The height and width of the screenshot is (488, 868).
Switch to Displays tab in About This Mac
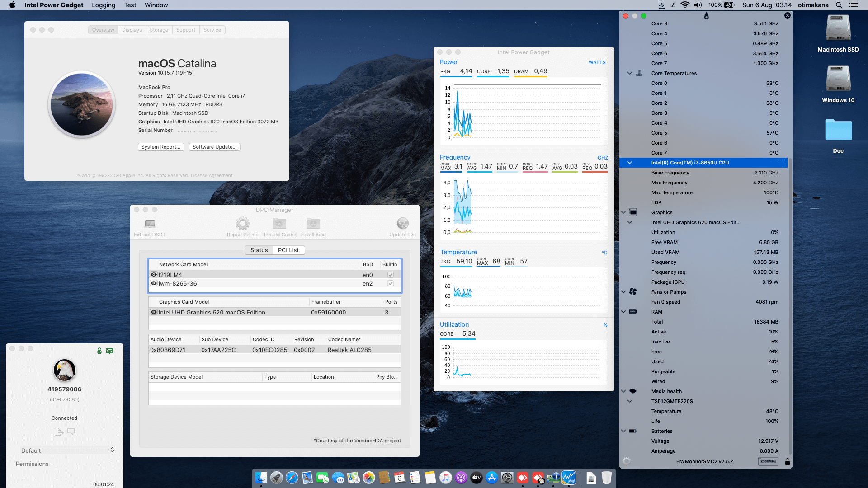click(x=132, y=30)
